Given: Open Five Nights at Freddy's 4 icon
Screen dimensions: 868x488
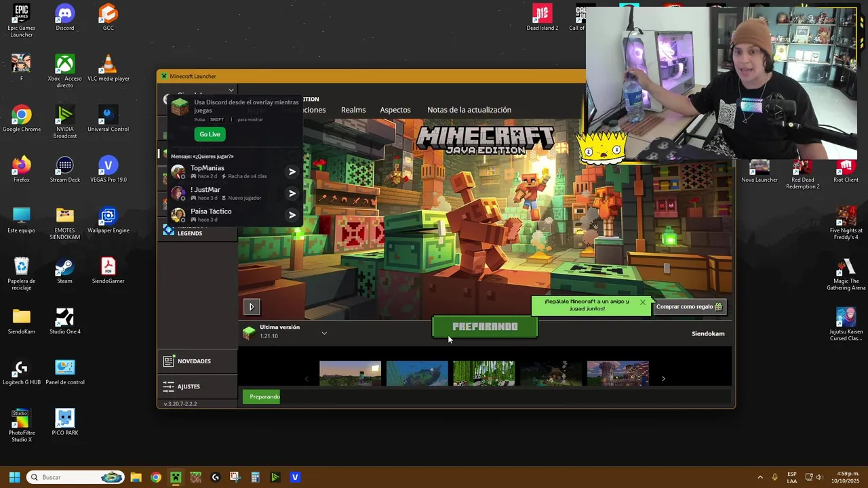Looking at the screenshot, I should click(x=846, y=223).
